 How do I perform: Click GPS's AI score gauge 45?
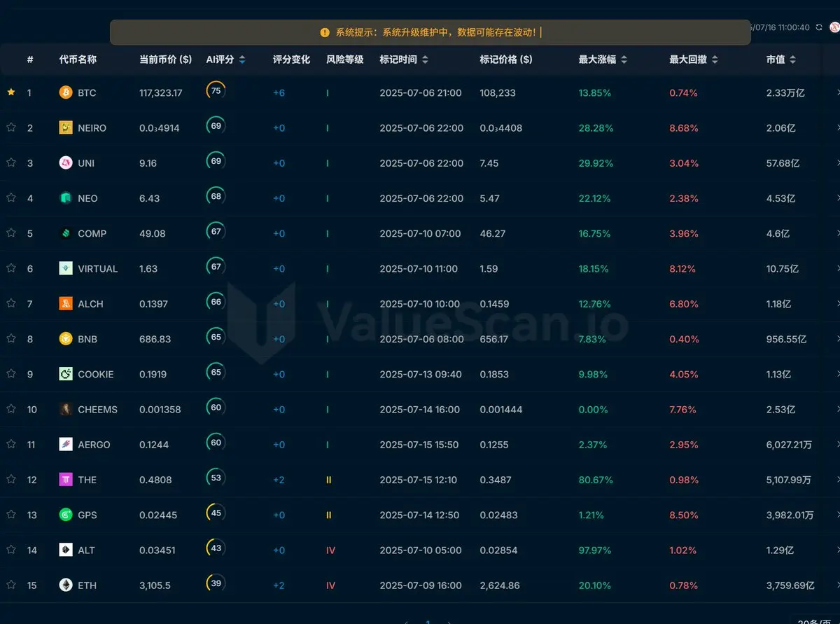pos(216,513)
